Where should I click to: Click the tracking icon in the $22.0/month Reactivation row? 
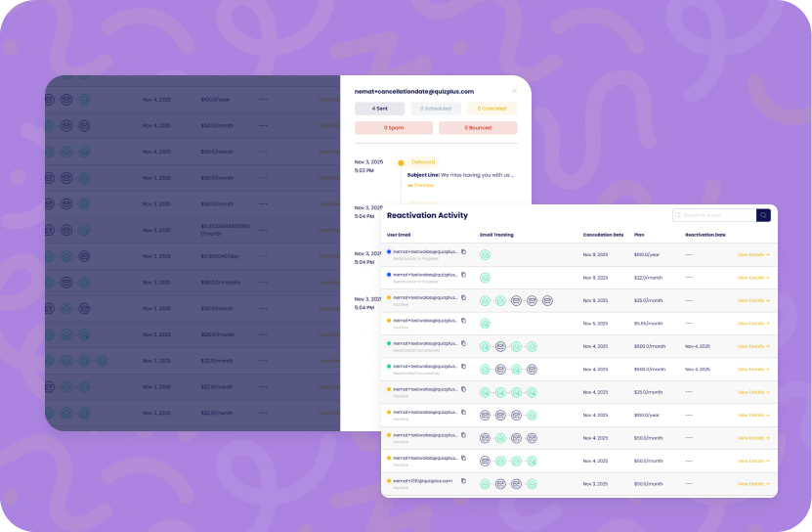pyautogui.click(x=485, y=278)
